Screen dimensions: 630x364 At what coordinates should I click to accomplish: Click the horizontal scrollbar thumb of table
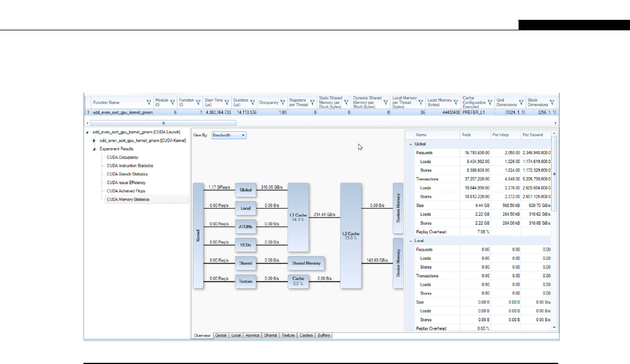point(163,123)
